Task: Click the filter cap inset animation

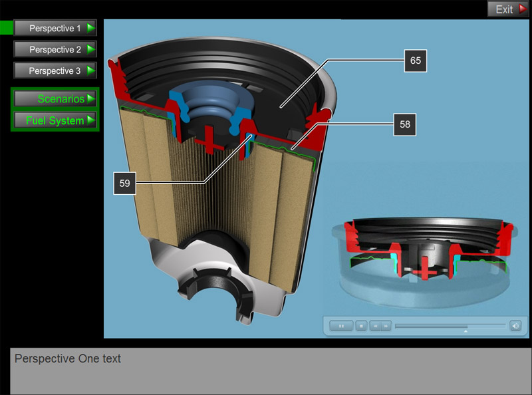Action: click(x=426, y=263)
